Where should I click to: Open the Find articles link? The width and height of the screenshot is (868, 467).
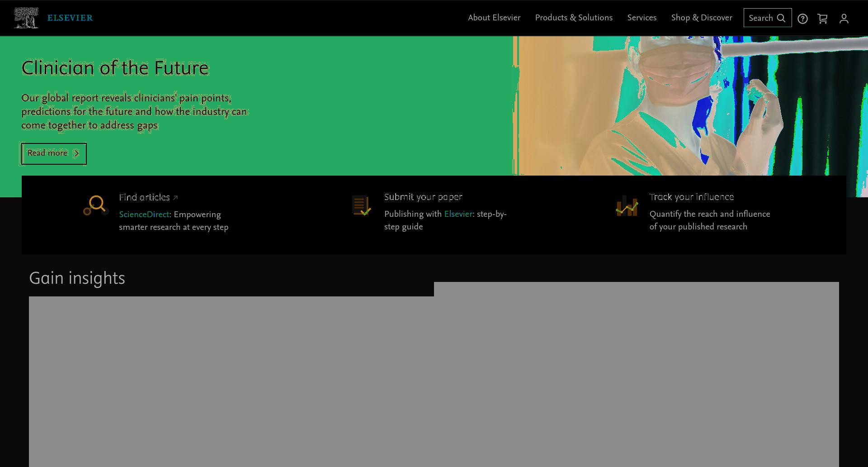click(x=144, y=197)
